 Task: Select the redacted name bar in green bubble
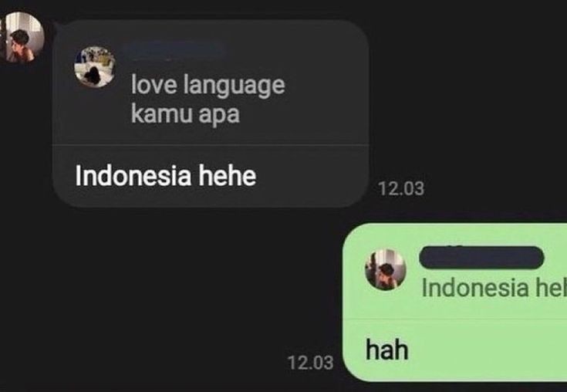481,257
